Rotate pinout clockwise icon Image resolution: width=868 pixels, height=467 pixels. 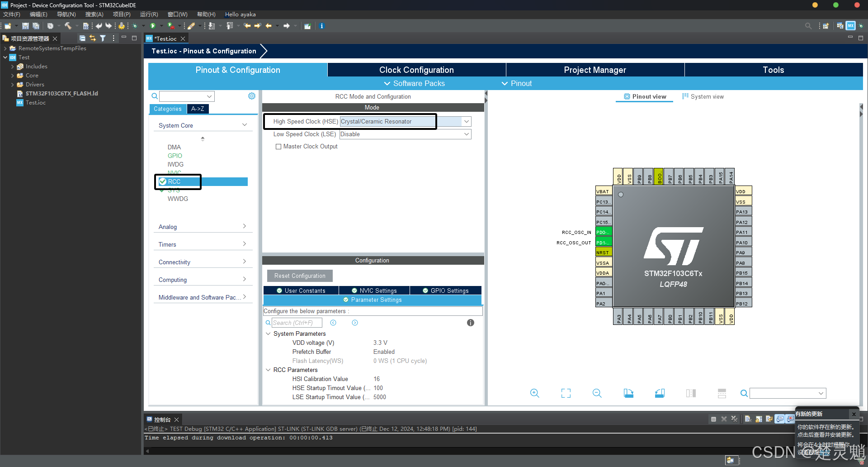point(628,393)
